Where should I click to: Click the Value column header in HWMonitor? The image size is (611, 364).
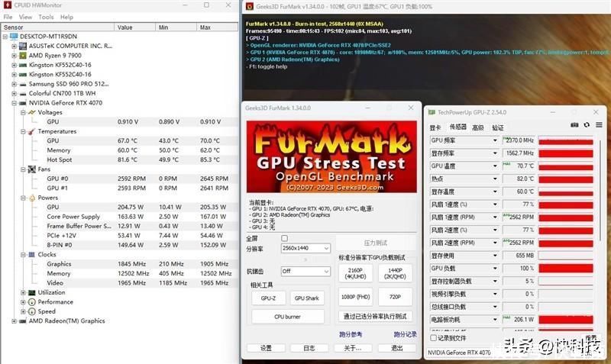click(x=134, y=27)
